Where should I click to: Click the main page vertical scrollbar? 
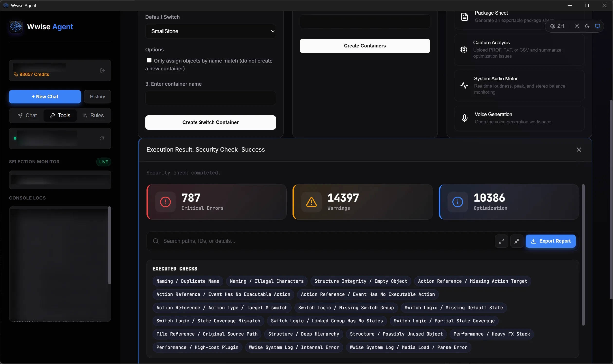click(611, 200)
